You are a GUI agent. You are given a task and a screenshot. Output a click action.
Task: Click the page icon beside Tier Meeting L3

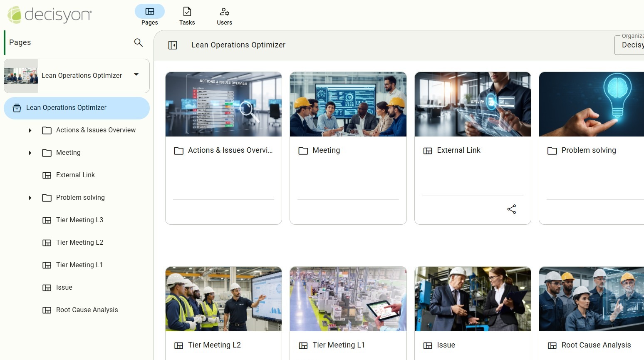click(47, 220)
